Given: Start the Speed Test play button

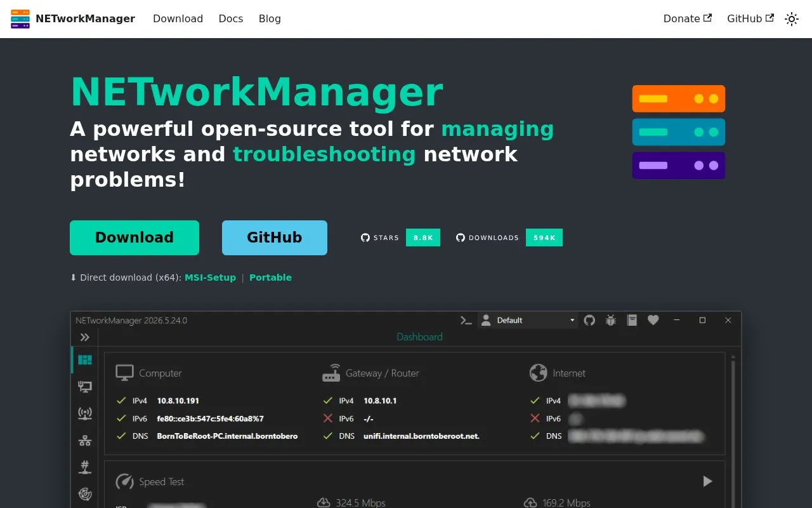Looking at the screenshot, I should (x=708, y=481).
